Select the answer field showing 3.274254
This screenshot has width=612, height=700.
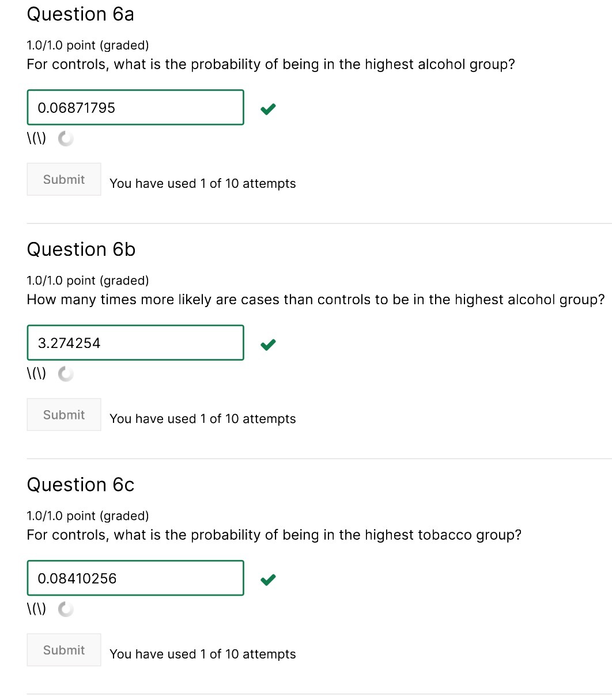coord(135,342)
